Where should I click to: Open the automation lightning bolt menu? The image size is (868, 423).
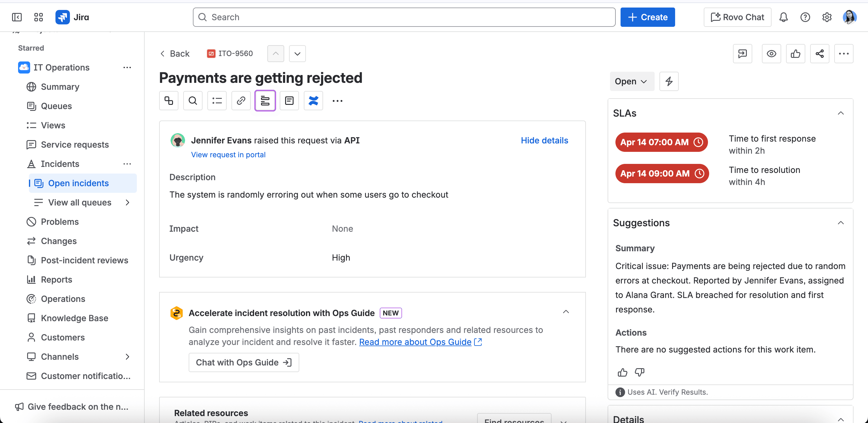pos(668,81)
